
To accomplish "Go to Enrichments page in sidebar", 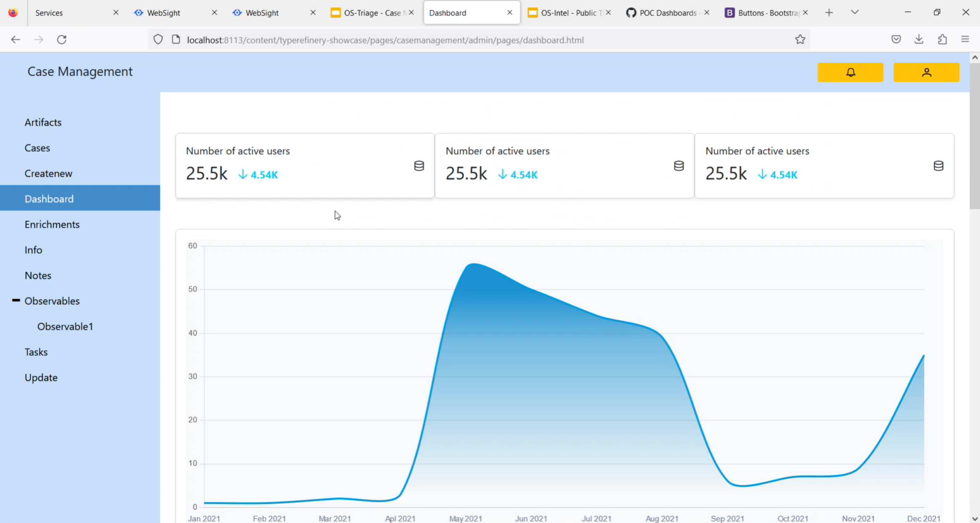I will coord(52,225).
